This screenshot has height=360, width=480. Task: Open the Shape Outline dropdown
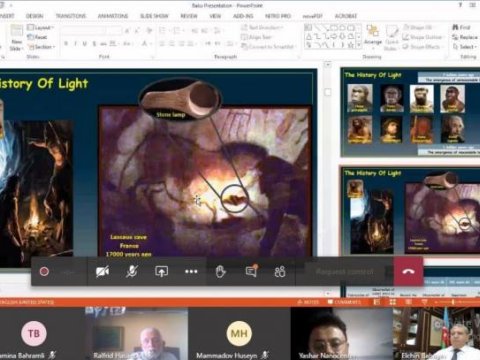[423, 37]
